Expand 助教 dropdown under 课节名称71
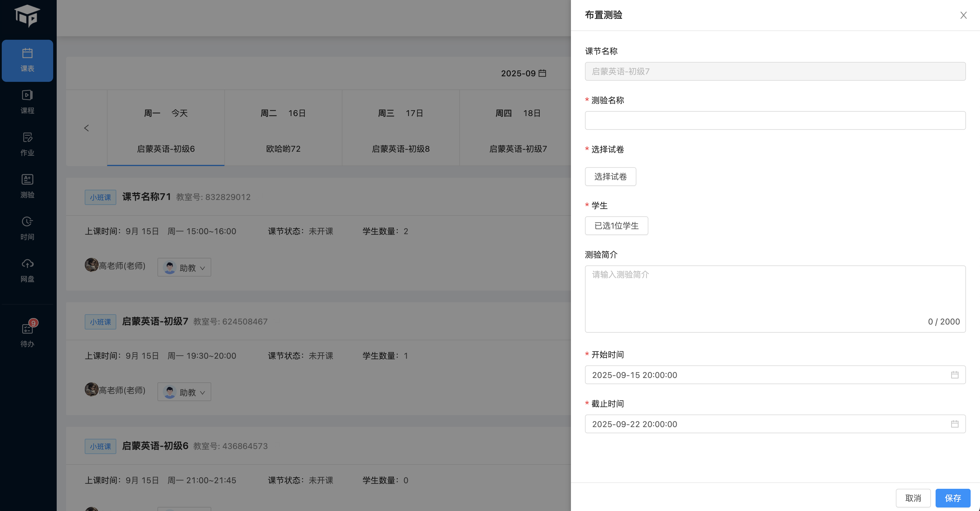This screenshot has height=511, width=980. coord(184,267)
